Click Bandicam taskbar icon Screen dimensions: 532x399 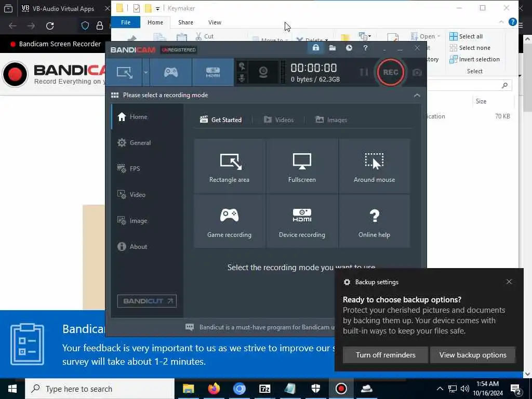click(x=341, y=389)
